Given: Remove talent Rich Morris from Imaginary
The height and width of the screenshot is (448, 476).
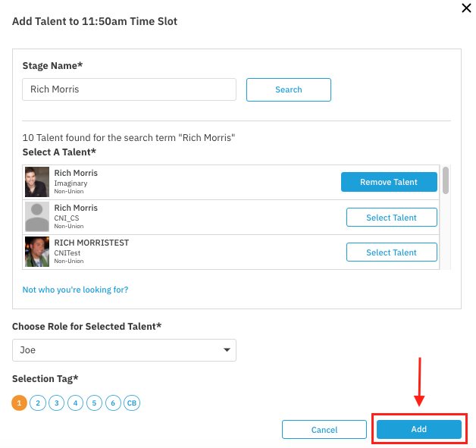Looking at the screenshot, I should pyautogui.click(x=389, y=182).
